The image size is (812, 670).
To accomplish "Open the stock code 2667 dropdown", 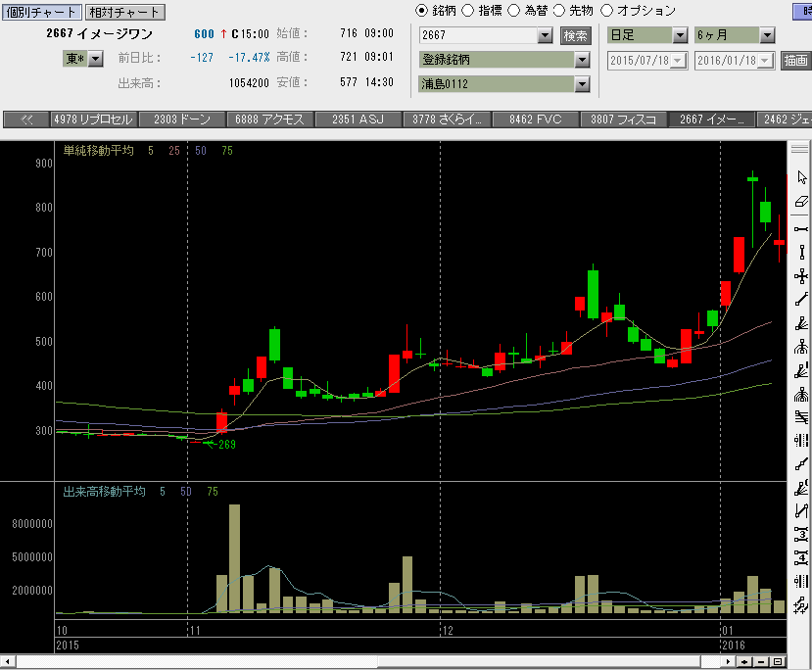I will [545, 35].
